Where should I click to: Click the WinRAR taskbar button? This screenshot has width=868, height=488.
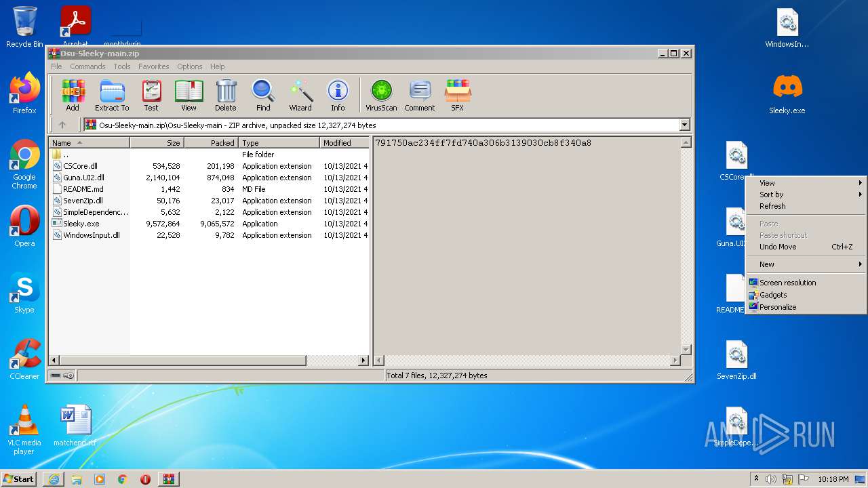coord(168,479)
